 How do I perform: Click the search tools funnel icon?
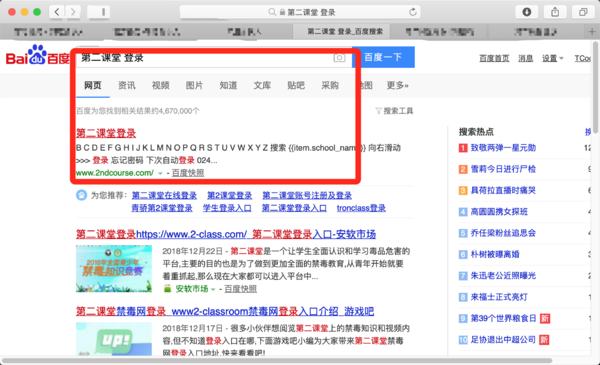378,111
